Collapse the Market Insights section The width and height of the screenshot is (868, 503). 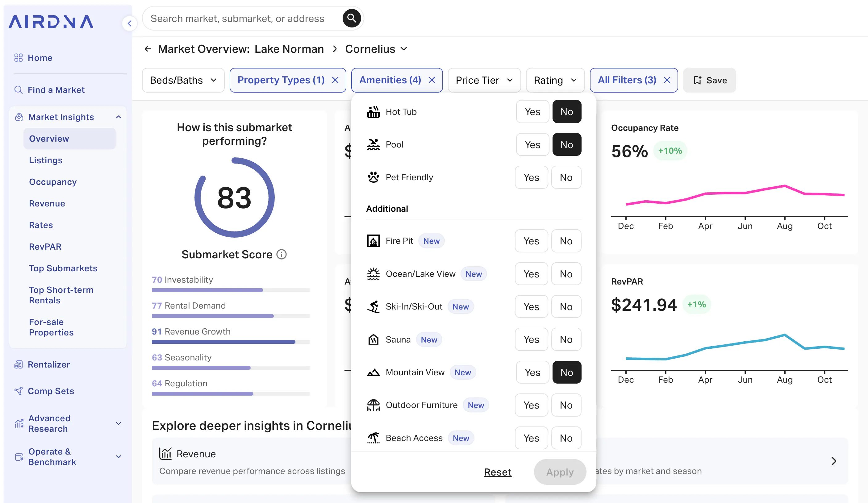coord(119,117)
